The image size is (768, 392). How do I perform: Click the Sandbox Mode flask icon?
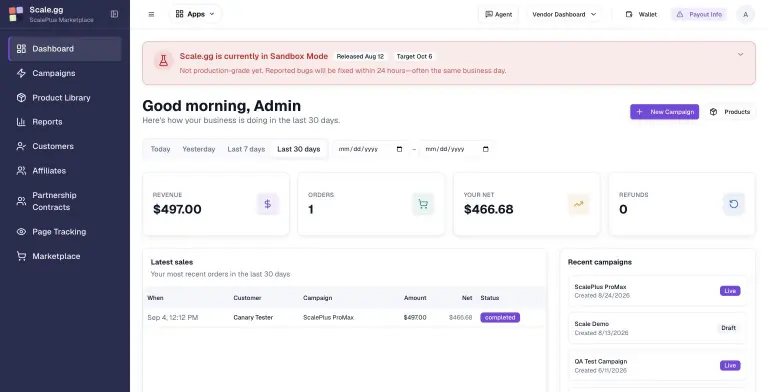[x=164, y=61]
